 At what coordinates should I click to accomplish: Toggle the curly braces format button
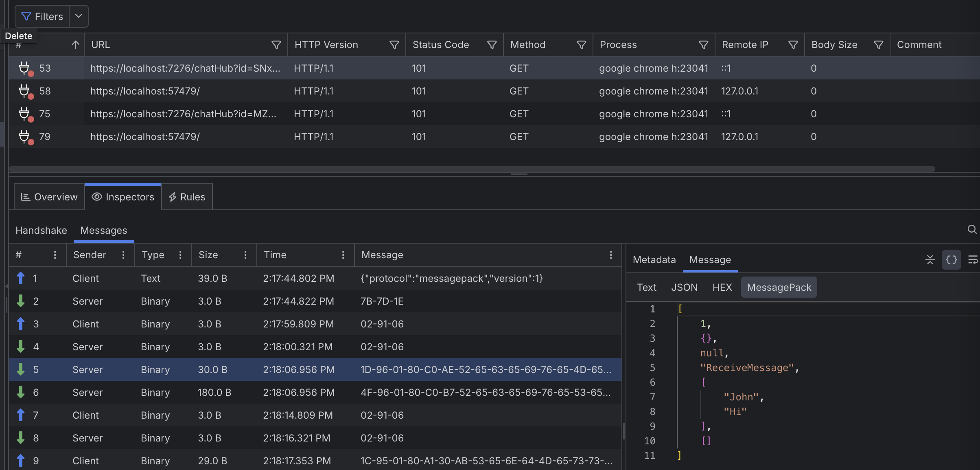(x=952, y=260)
